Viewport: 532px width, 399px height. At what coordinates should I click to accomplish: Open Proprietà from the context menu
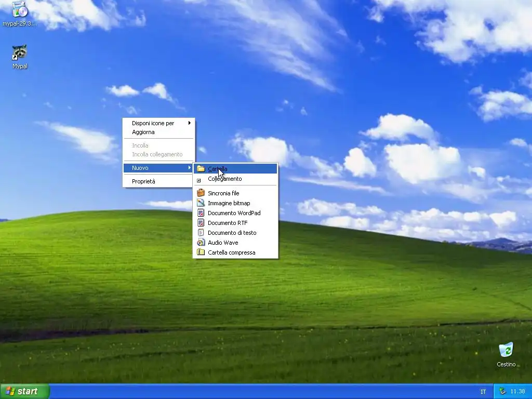pyautogui.click(x=159, y=181)
